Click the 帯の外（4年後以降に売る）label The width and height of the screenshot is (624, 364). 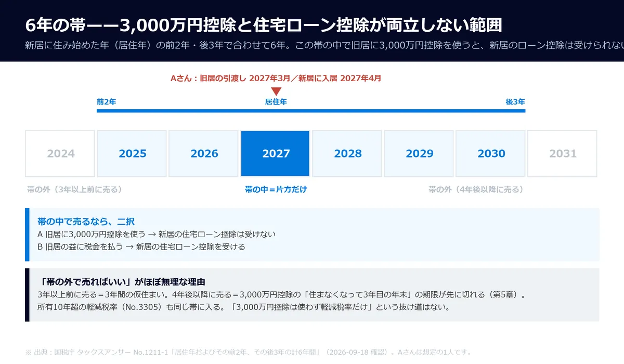coord(476,189)
